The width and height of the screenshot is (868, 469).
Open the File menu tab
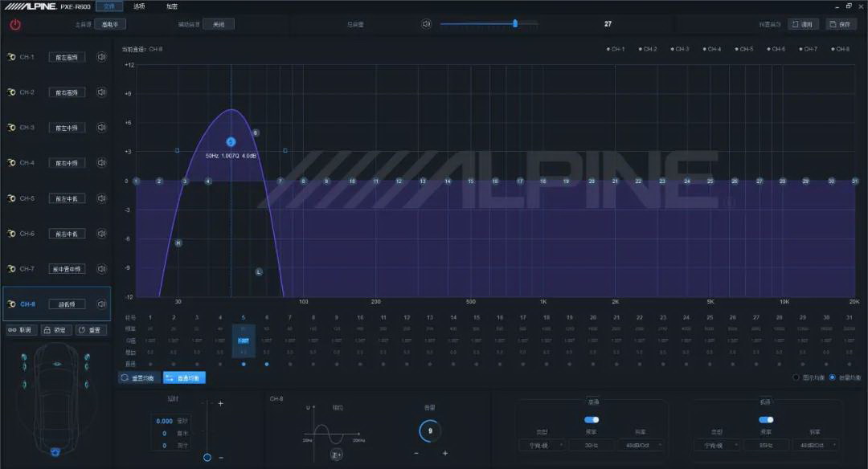coord(109,6)
